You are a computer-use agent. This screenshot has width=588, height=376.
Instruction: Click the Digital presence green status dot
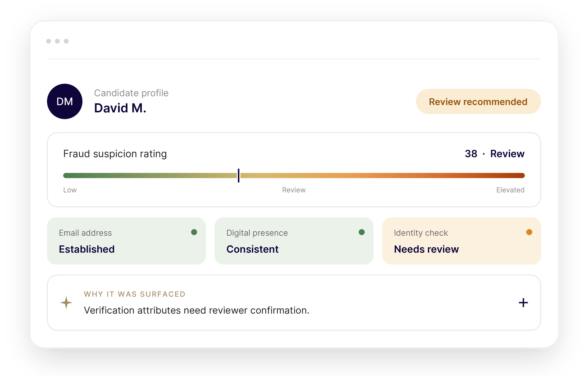[x=362, y=232]
